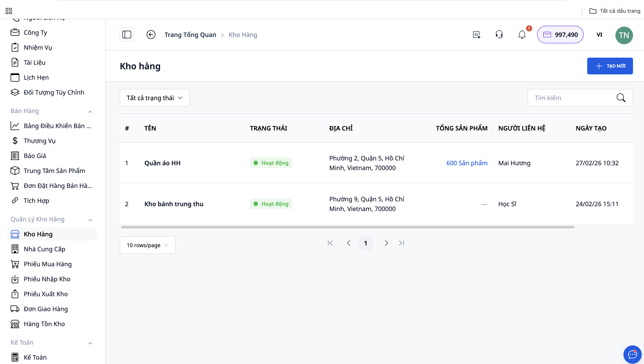Screen dimensions: 644x364
Task: Open Tất cả trạng thái dropdown
Action: coord(155,98)
